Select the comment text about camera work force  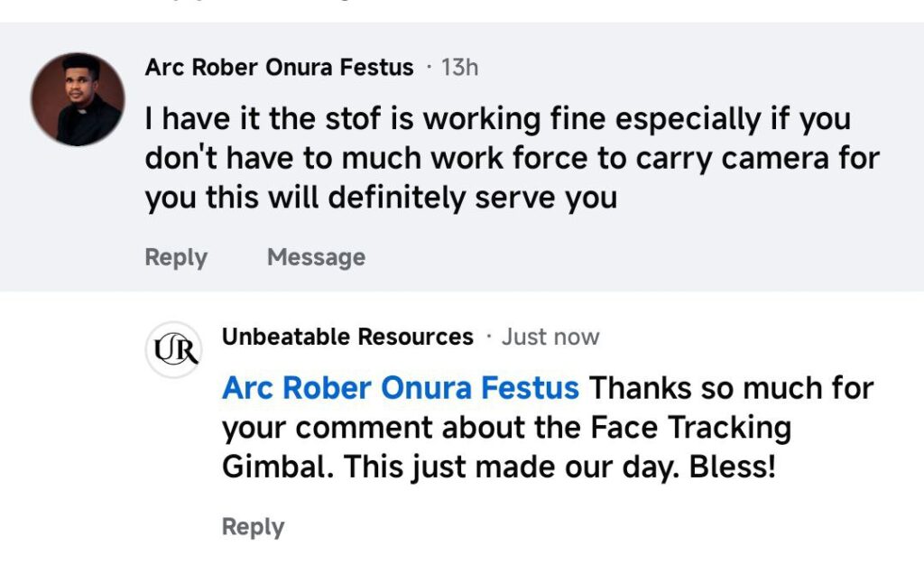coord(511,158)
